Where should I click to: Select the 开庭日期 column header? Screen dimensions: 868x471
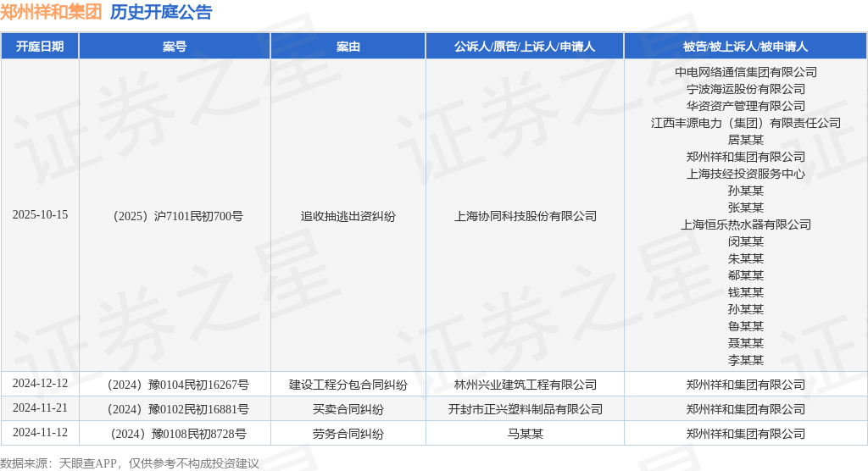tap(40, 47)
